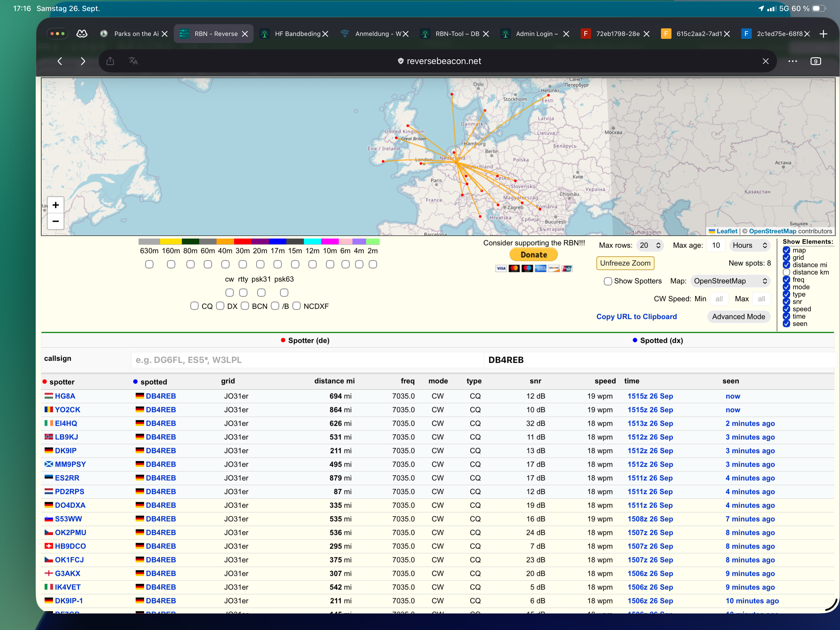Screen dimensions: 840x630
Task: Zoom out of the map with the minus button
Action: [x=56, y=221]
